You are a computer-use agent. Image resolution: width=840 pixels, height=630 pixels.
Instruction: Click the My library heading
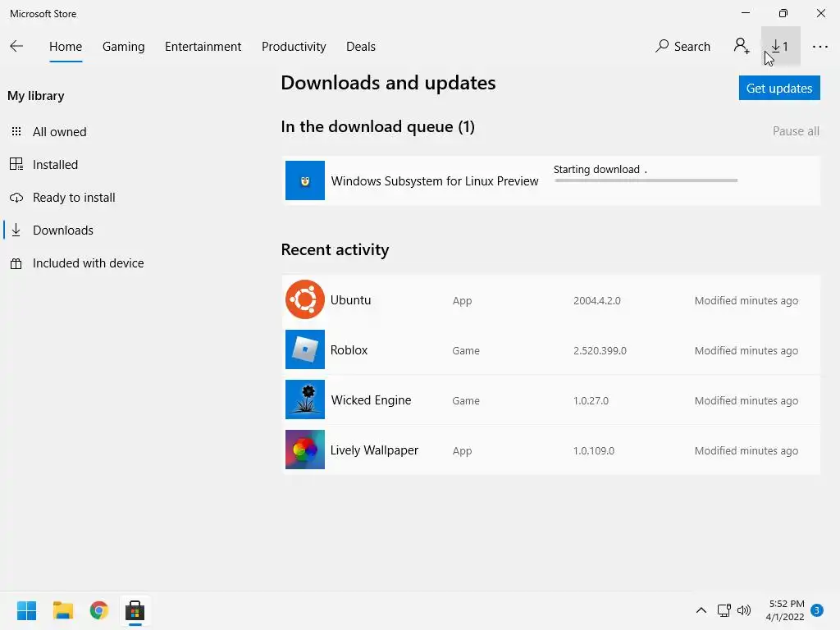(36, 96)
